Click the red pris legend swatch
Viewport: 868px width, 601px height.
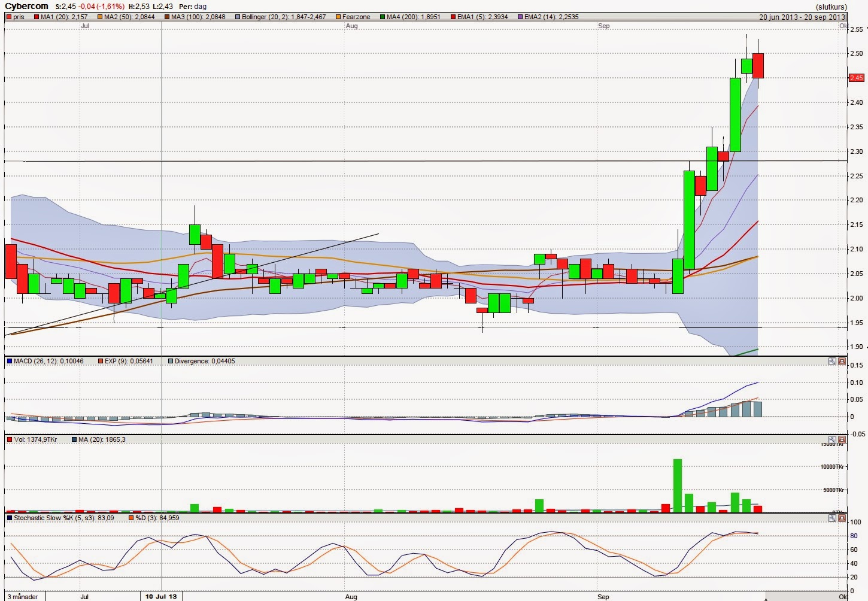(9, 17)
